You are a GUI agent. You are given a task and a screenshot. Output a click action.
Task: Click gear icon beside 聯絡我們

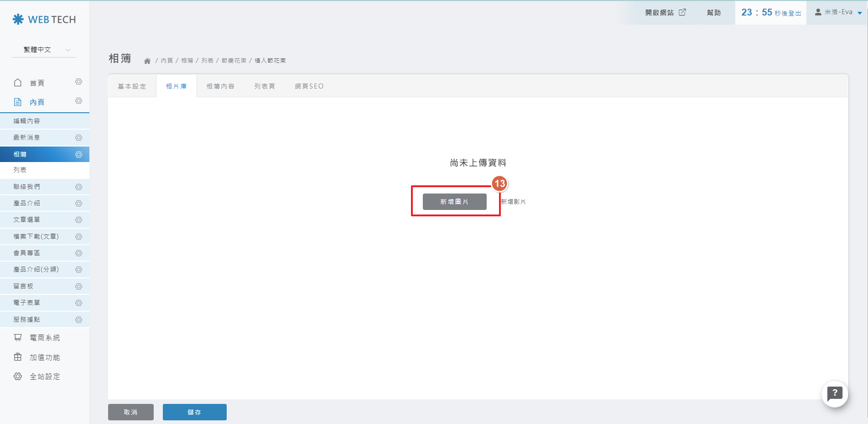tap(78, 187)
